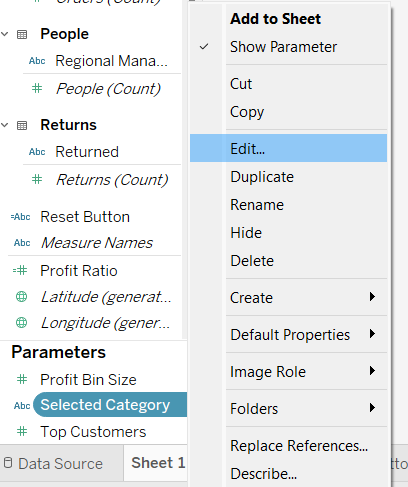Click the People table icon

[x=22, y=34]
